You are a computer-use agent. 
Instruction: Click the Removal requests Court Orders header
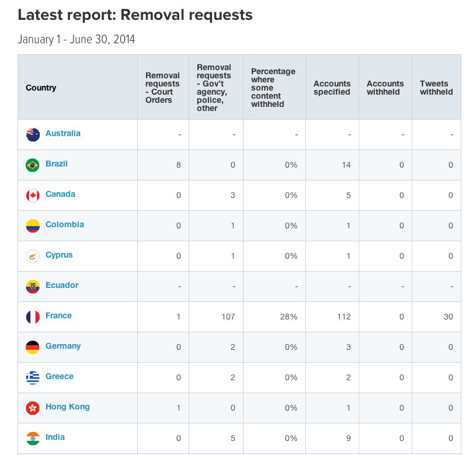162,88
